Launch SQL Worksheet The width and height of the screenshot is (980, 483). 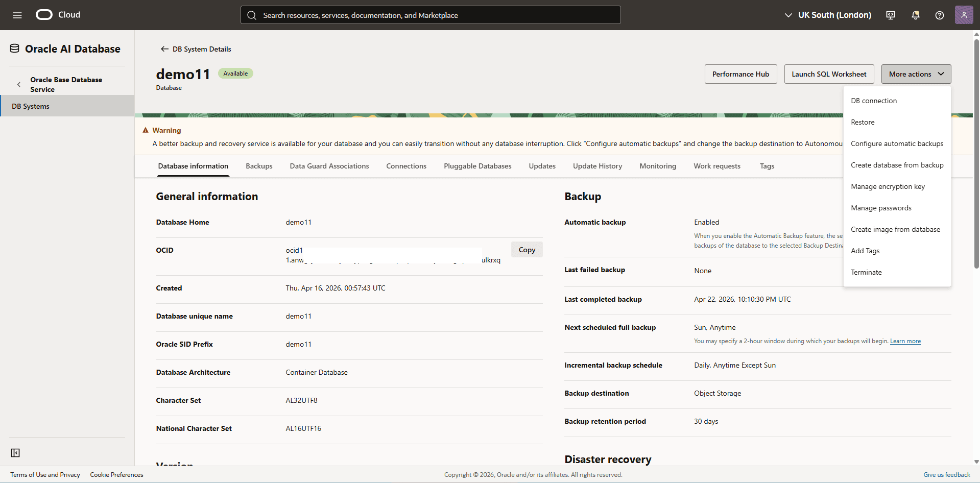tap(829, 74)
